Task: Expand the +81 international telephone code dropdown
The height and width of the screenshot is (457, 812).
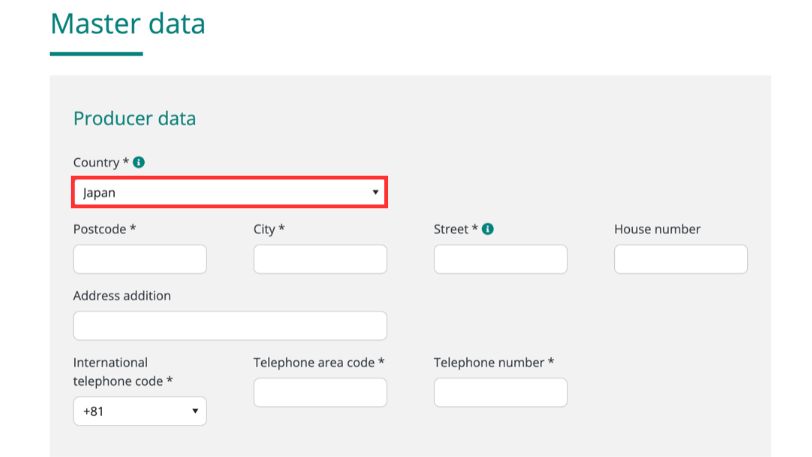Action: (x=140, y=411)
